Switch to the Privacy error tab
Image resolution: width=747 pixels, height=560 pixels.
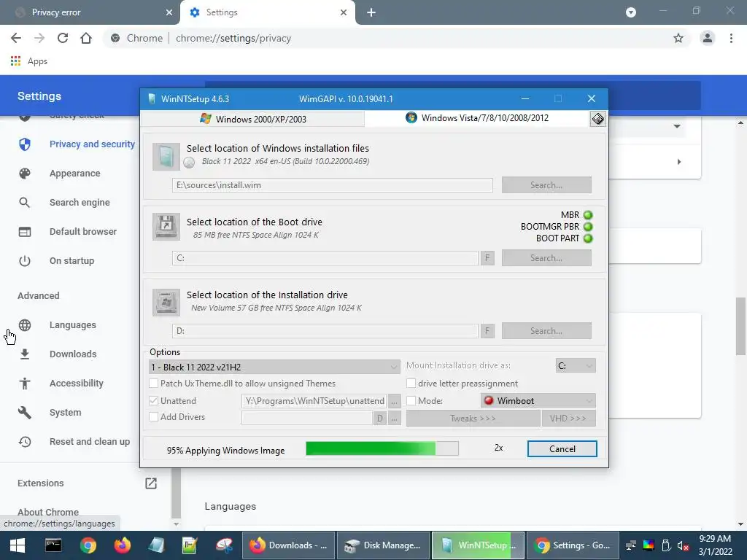click(x=90, y=12)
